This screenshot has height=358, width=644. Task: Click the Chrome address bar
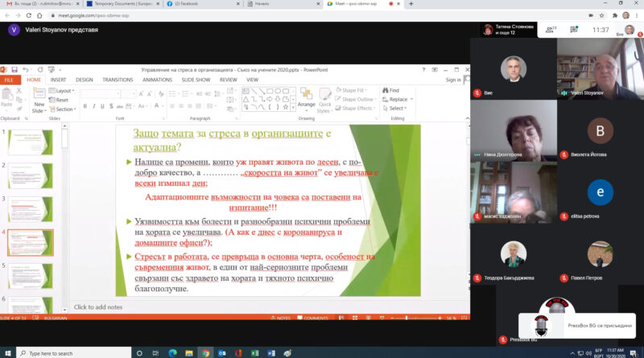(316, 15)
